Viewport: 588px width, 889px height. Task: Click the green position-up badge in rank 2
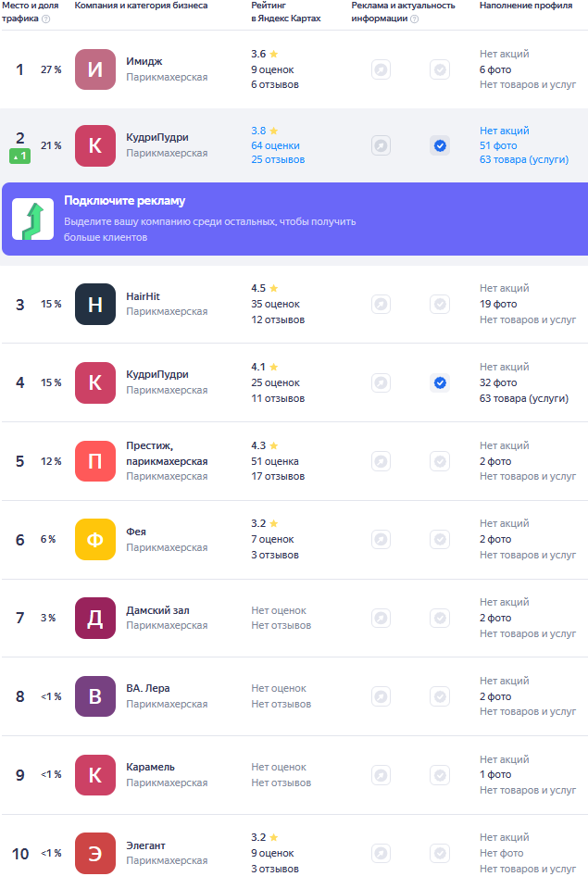[19, 156]
